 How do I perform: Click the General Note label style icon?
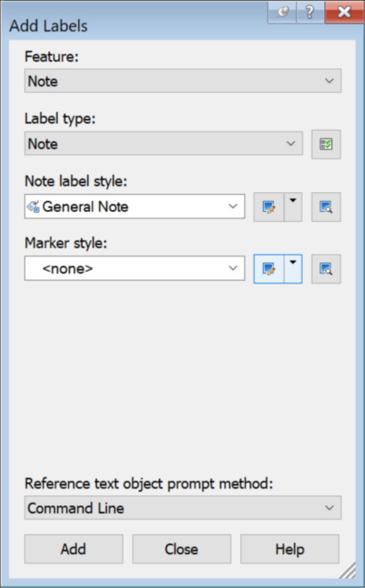(33, 207)
